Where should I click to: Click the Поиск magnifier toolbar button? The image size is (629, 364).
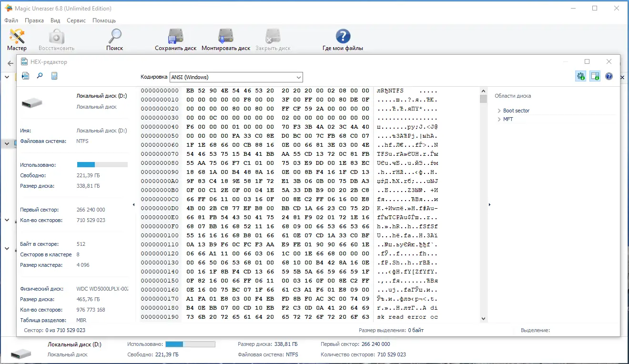pos(114,40)
